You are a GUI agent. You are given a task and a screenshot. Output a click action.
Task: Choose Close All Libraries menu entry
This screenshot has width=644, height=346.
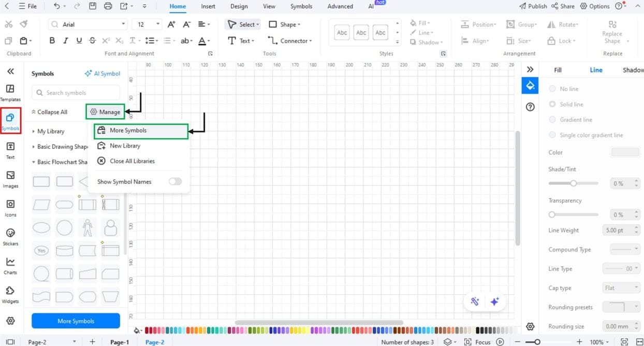tap(132, 161)
